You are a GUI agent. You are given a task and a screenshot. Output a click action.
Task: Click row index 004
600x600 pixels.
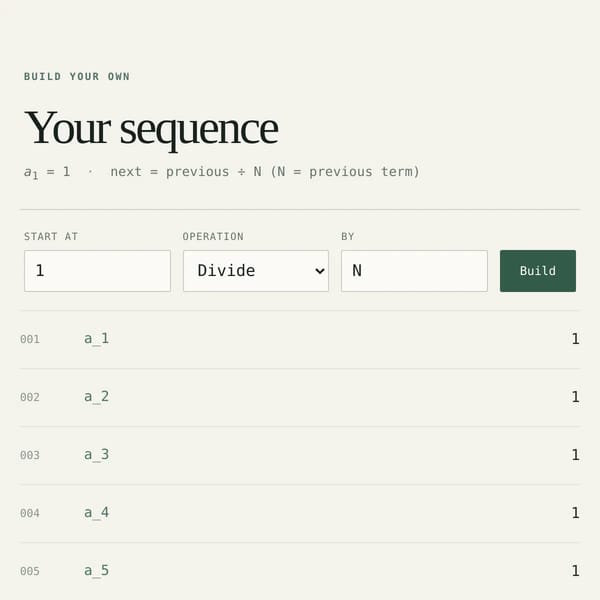click(30, 514)
